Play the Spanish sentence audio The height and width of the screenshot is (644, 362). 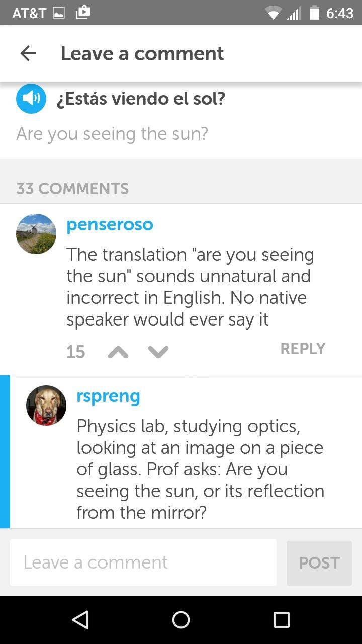click(x=31, y=98)
